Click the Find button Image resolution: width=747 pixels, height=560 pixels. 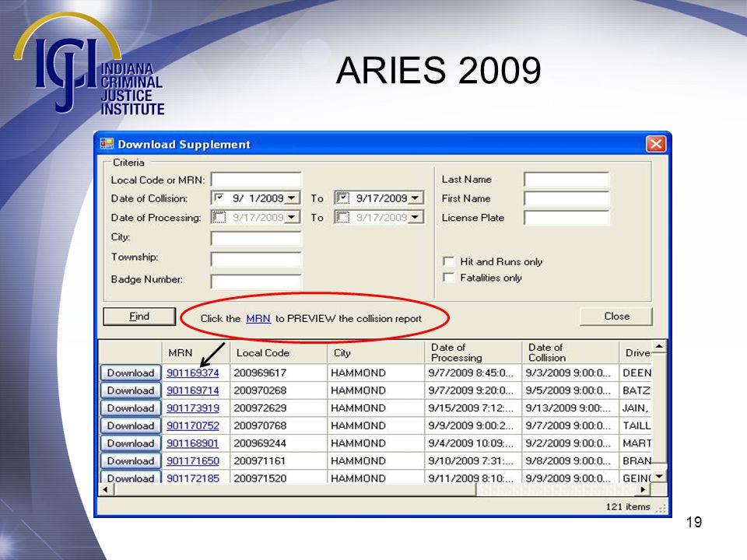point(139,317)
